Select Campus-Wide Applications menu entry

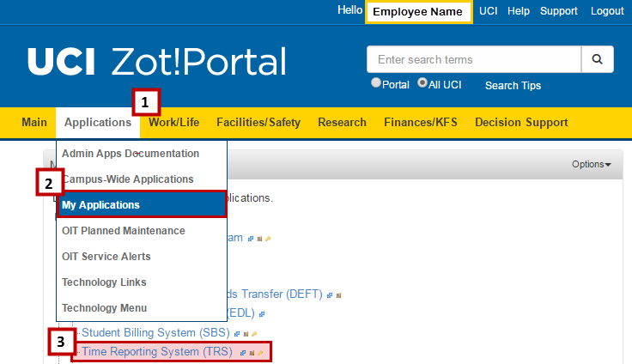coord(142,179)
